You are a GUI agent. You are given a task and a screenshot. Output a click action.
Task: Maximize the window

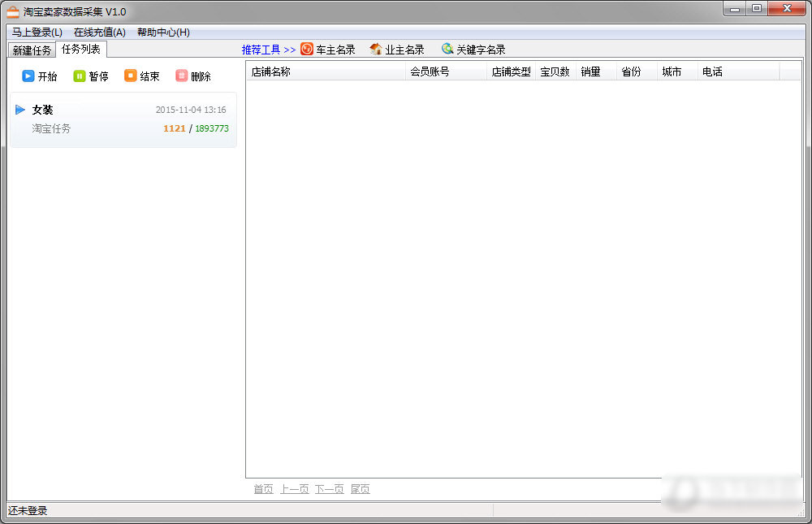tap(757, 9)
